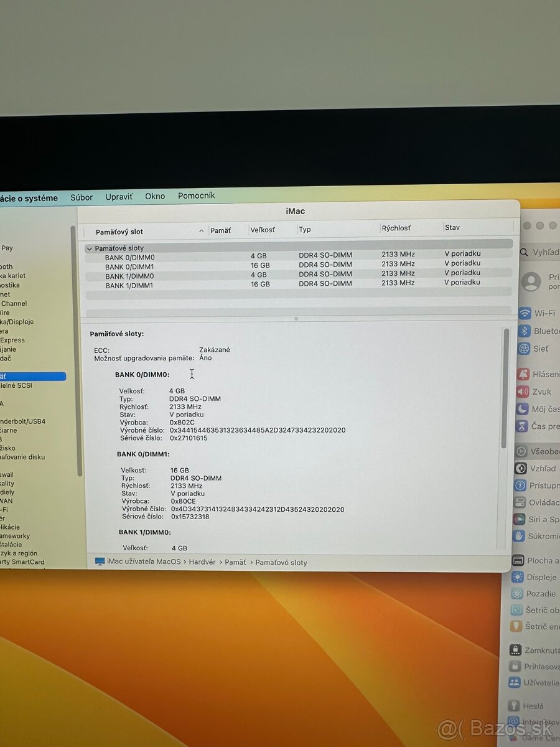560x747 pixels.
Task: Open Ovládacie centrum settings icon
Action: tap(521, 502)
